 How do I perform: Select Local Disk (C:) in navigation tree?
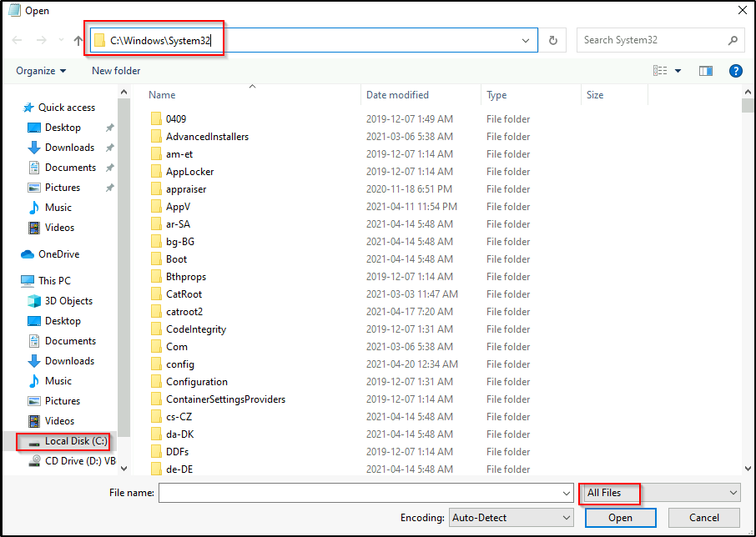click(x=75, y=441)
